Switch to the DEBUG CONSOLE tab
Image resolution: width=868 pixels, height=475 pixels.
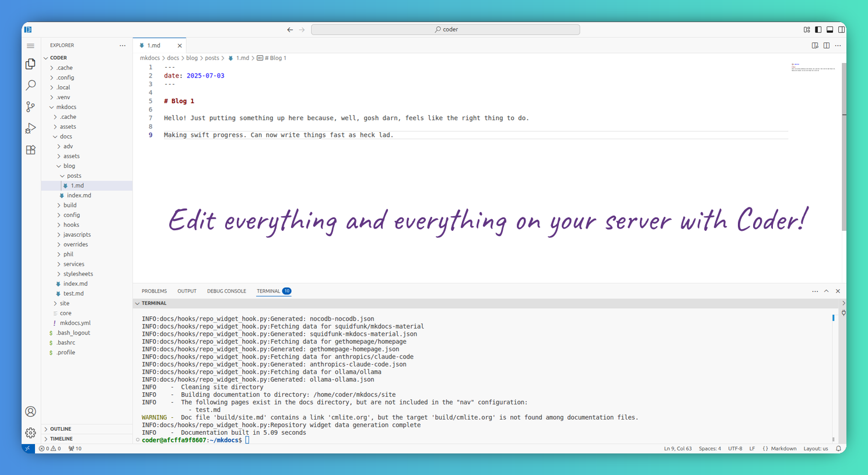[x=226, y=291]
